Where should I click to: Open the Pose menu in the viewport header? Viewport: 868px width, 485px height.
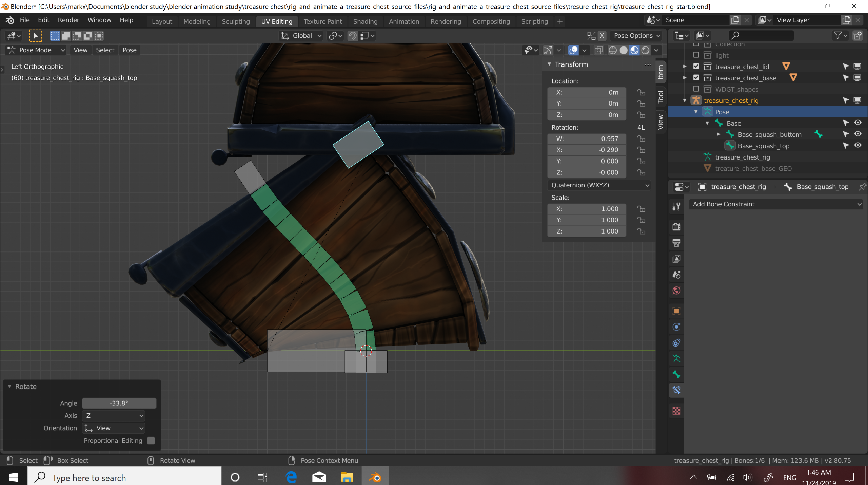130,50
